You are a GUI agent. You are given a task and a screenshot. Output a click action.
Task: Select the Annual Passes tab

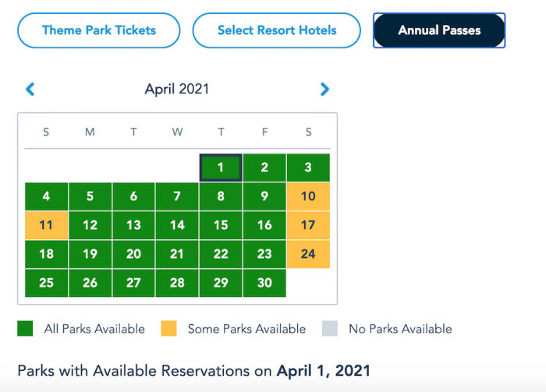439,31
